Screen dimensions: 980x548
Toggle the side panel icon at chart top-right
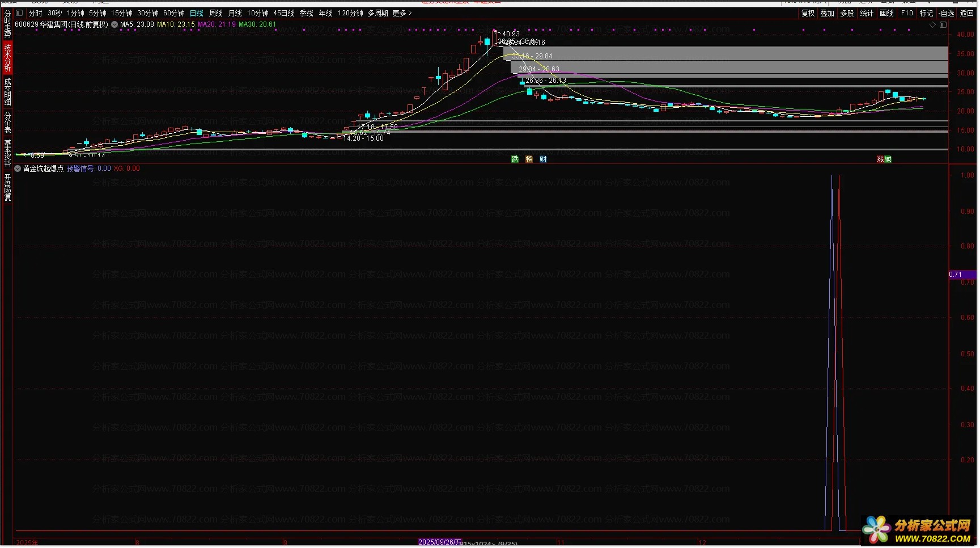[x=943, y=25]
